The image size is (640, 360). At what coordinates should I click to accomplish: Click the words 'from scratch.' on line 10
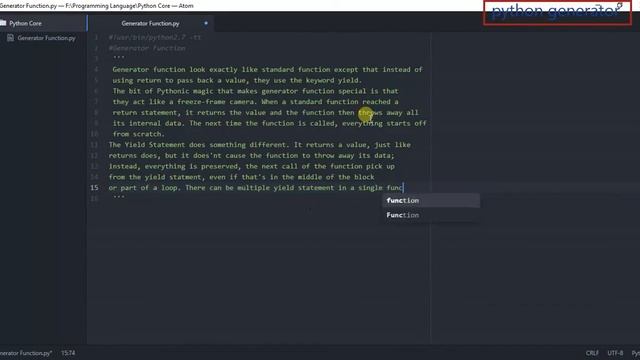point(139,134)
